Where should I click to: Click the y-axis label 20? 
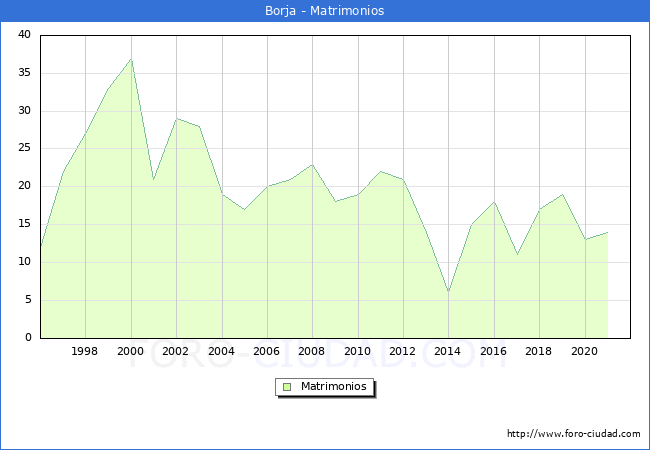coord(24,186)
